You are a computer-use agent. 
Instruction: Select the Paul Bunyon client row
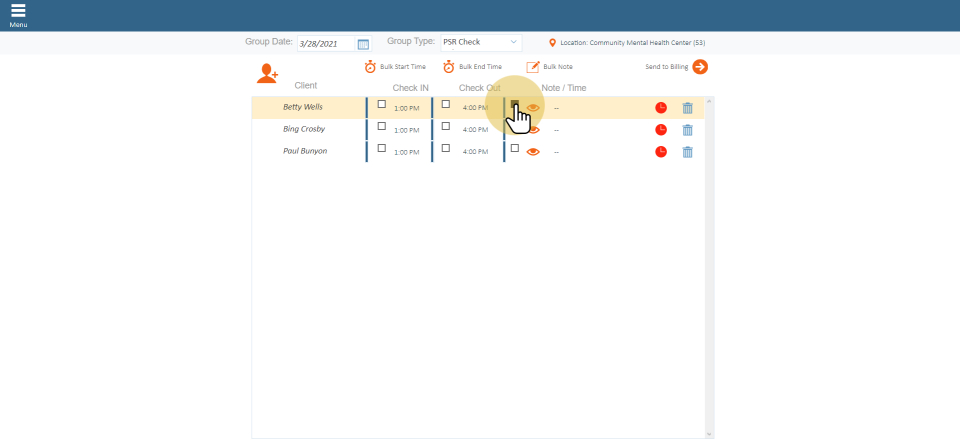[x=305, y=151]
